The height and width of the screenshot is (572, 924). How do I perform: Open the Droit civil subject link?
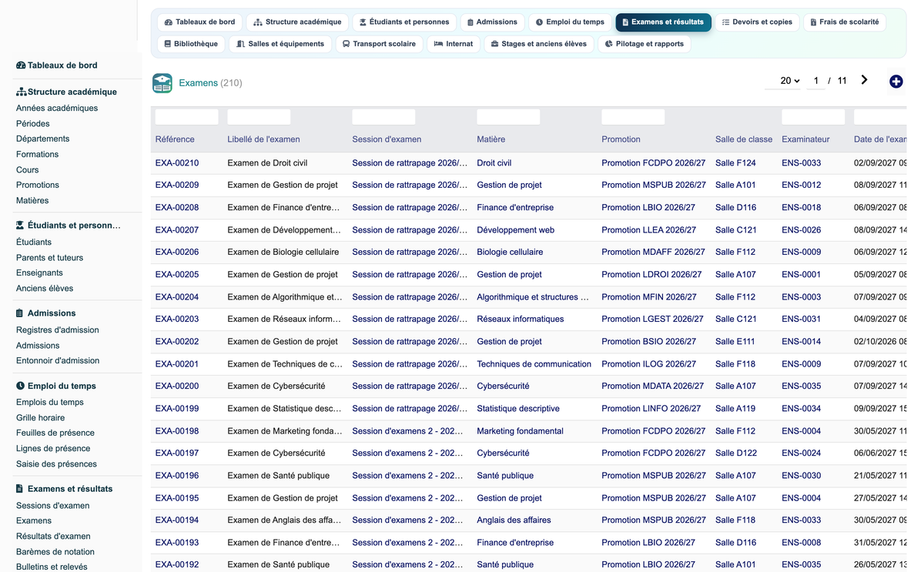click(x=494, y=163)
